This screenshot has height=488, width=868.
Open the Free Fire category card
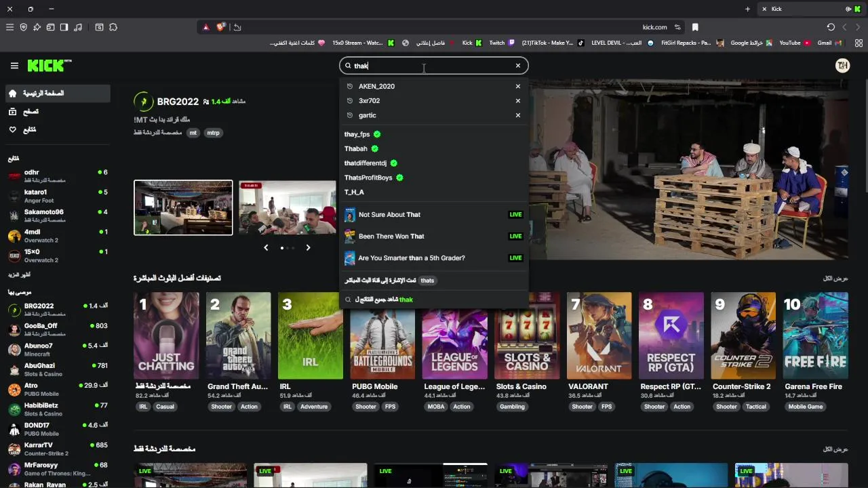[x=816, y=335]
